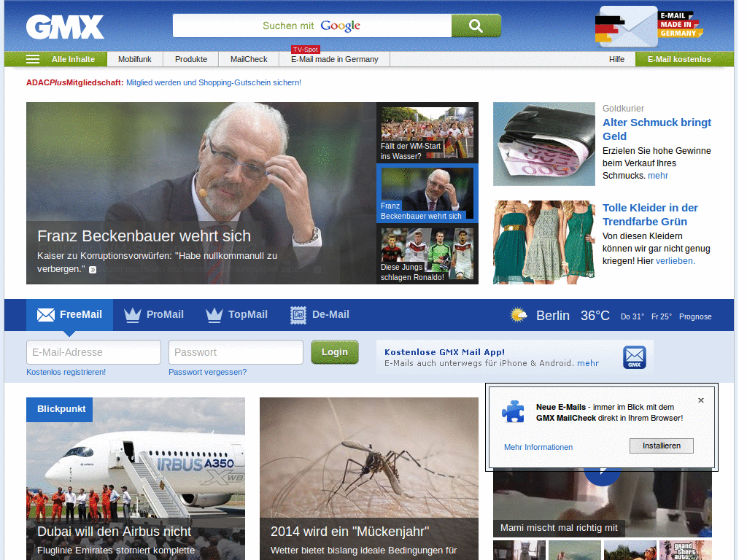The width and height of the screenshot is (747, 560).
Task: Click the sunny weather icon
Action: pyautogui.click(x=519, y=315)
